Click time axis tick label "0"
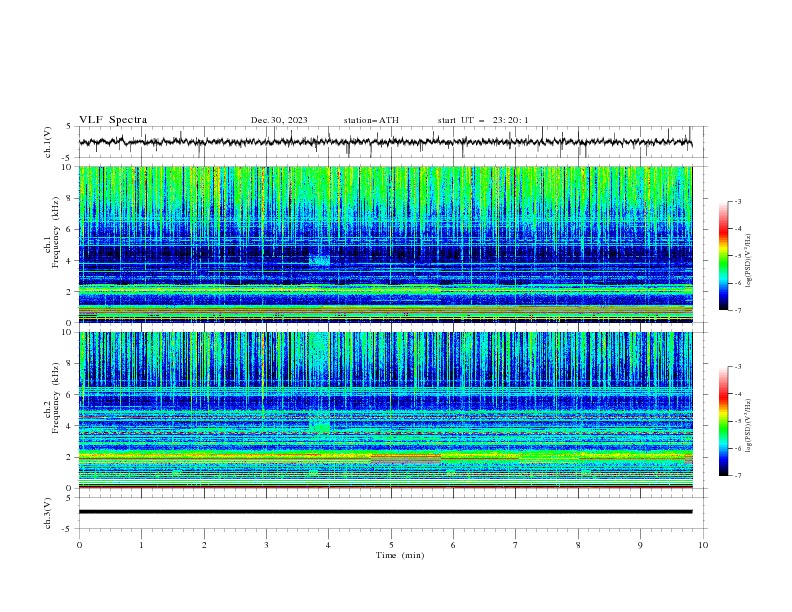This screenshot has height=612, width=792. tap(79, 545)
